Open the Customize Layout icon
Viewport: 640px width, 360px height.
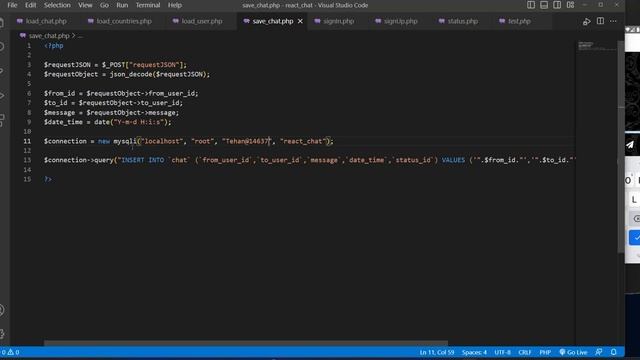pyautogui.click(x=571, y=5)
